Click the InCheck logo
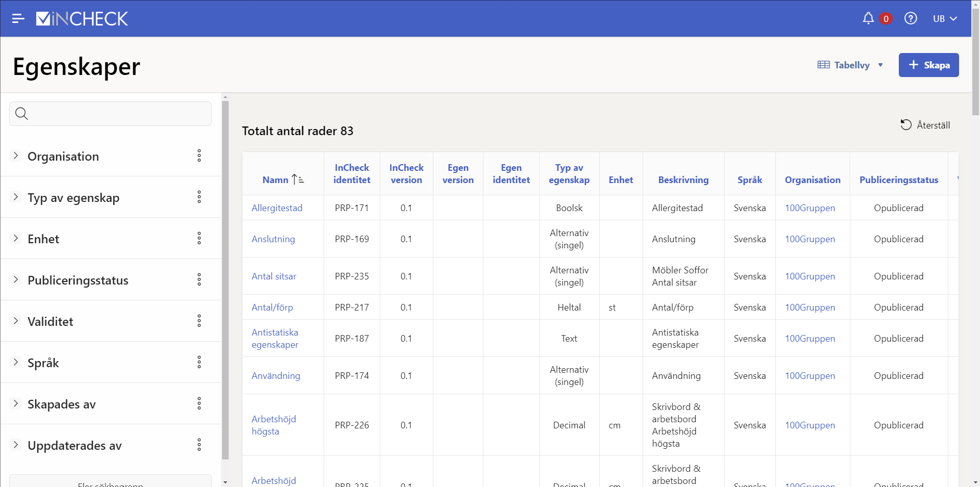 pyautogui.click(x=82, y=19)
